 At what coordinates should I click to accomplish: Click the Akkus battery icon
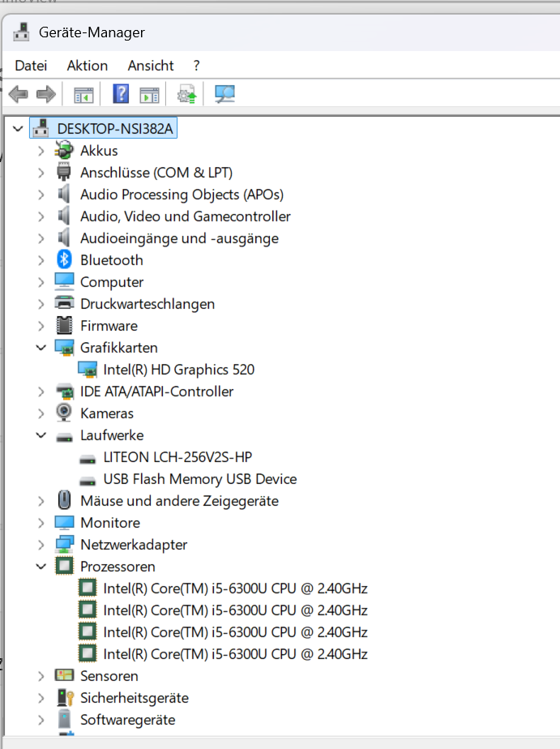(x=64, y=150)
